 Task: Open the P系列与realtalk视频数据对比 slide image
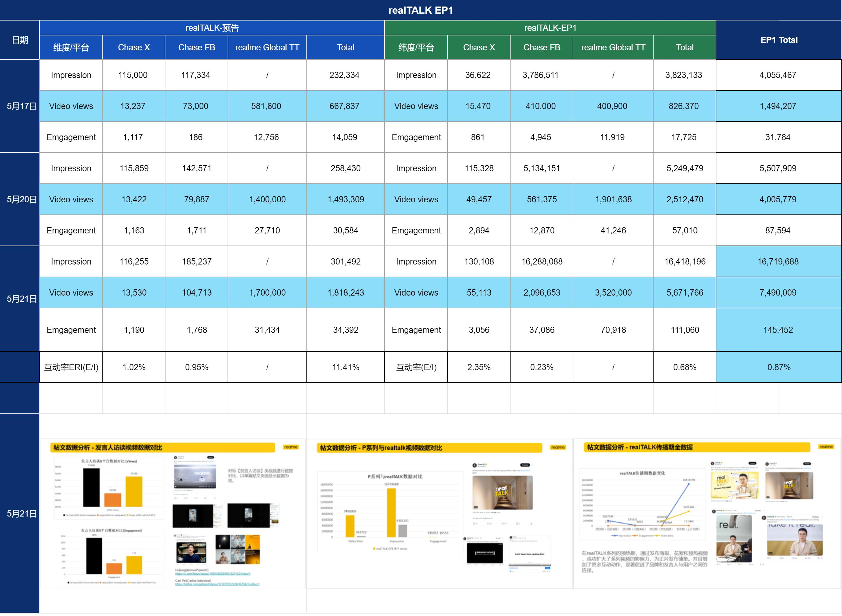click(439, 513)
